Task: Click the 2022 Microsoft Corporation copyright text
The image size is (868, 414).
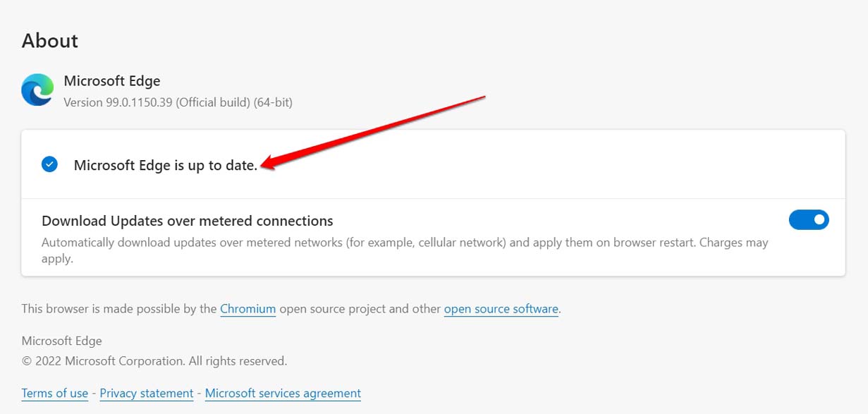Action: (x=154, y=360)
